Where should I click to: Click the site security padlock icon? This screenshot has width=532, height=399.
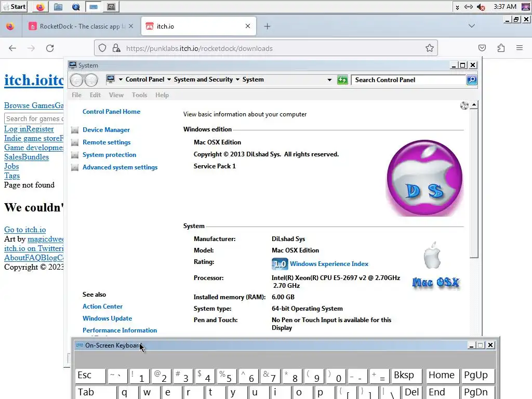point(116,48)
